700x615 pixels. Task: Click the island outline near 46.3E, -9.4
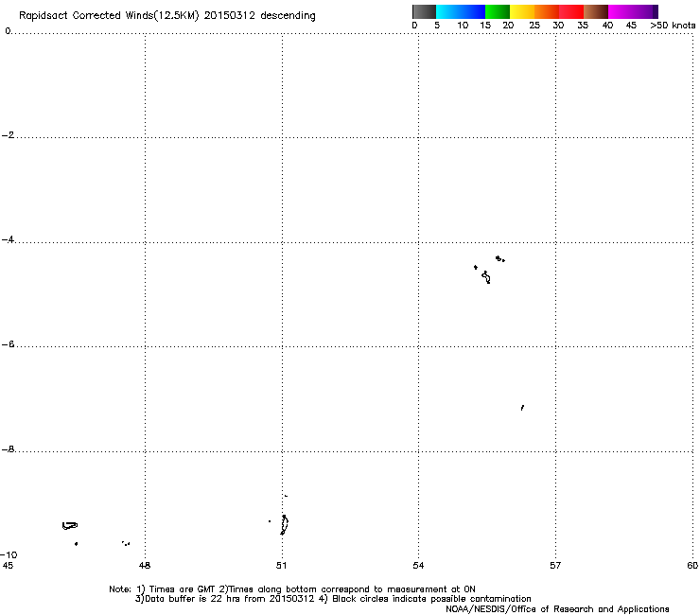tap(70, 526)
